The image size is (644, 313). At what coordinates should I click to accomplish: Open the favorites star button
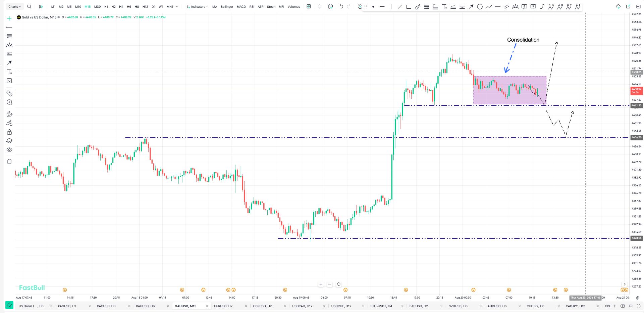click(9, 305)
